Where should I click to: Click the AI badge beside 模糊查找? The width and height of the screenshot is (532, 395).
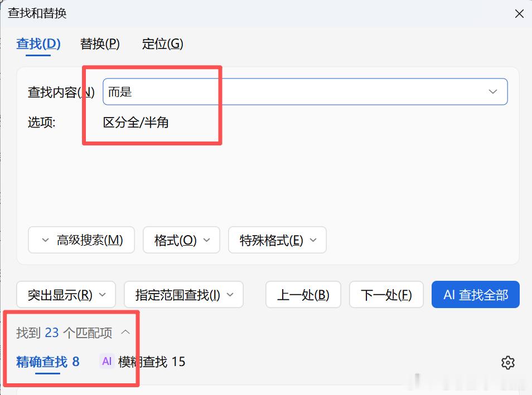[x=107, y=362]
